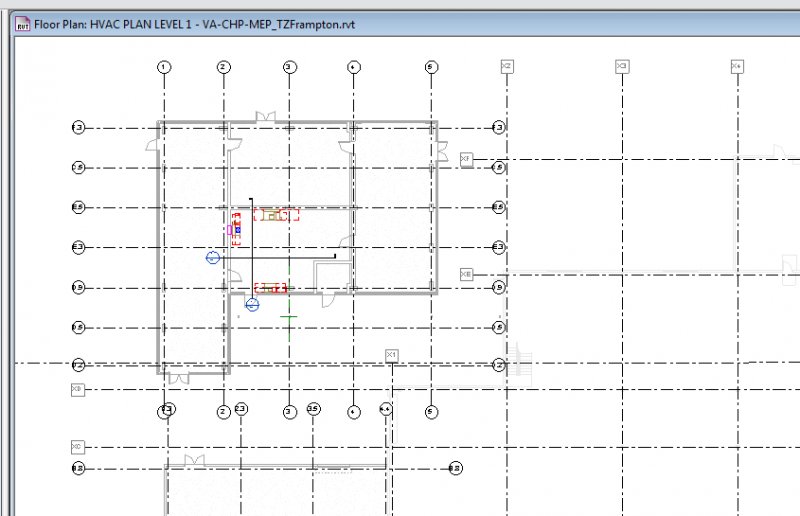This screenshot has height=516, width=800.
Task: Select the green crosshair marker
Action: click(x=289, y=317)
